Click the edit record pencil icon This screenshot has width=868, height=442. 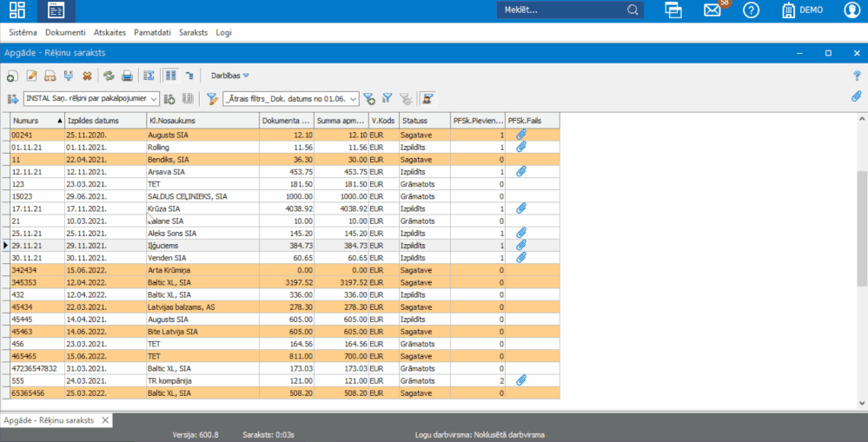click(x=32, y=76)
